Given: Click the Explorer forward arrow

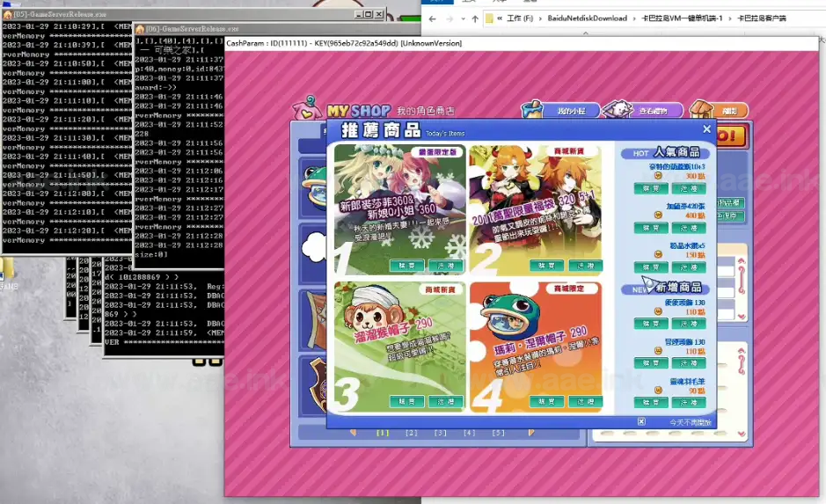Looking at the screenshot, I should (450, 18).
